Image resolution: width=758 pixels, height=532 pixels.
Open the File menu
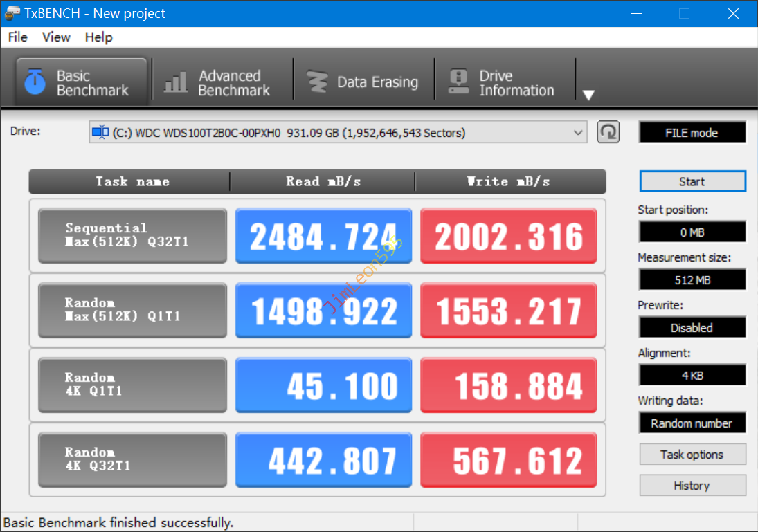[x=18, y=37]
